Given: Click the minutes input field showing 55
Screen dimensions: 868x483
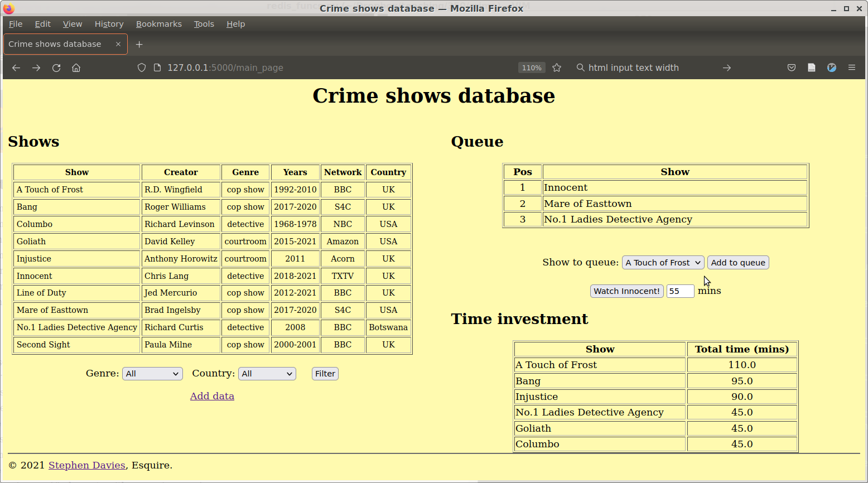Looking at the screenshot, I should click(x=679, y=291).
